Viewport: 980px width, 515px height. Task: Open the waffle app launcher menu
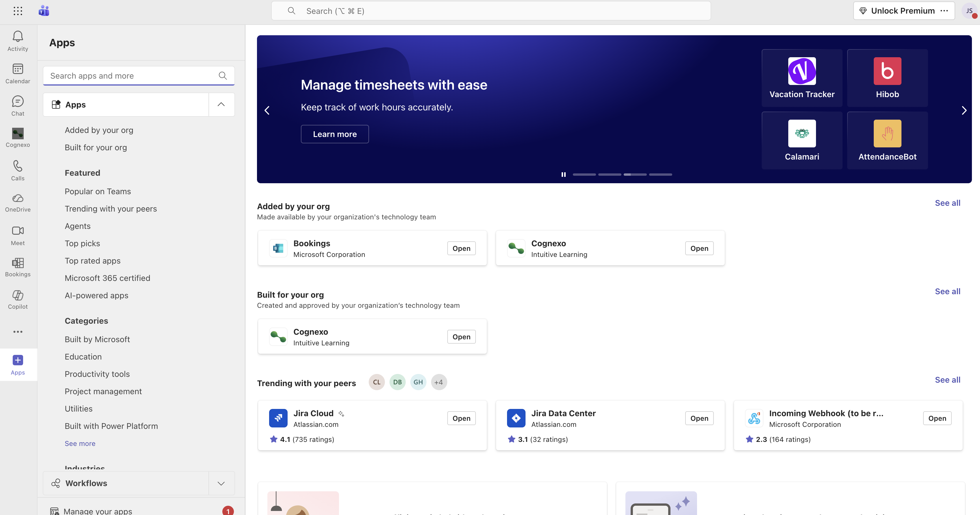coord(18,11)
